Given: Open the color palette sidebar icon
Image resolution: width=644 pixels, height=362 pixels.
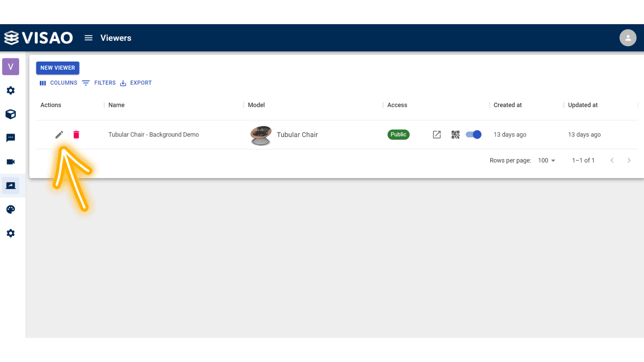Looking at the screenshot, I should coord(11,209).
